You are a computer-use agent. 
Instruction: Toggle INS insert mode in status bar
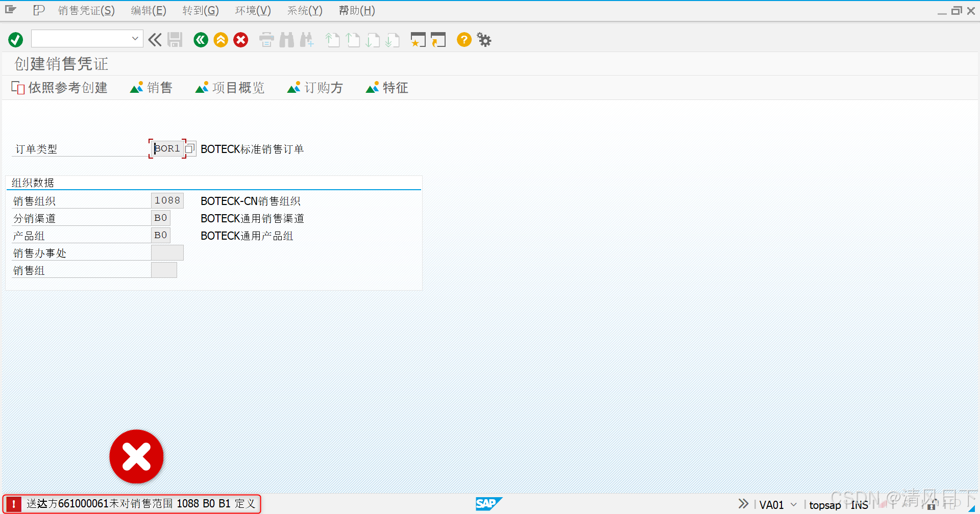[x=860, y=505]
